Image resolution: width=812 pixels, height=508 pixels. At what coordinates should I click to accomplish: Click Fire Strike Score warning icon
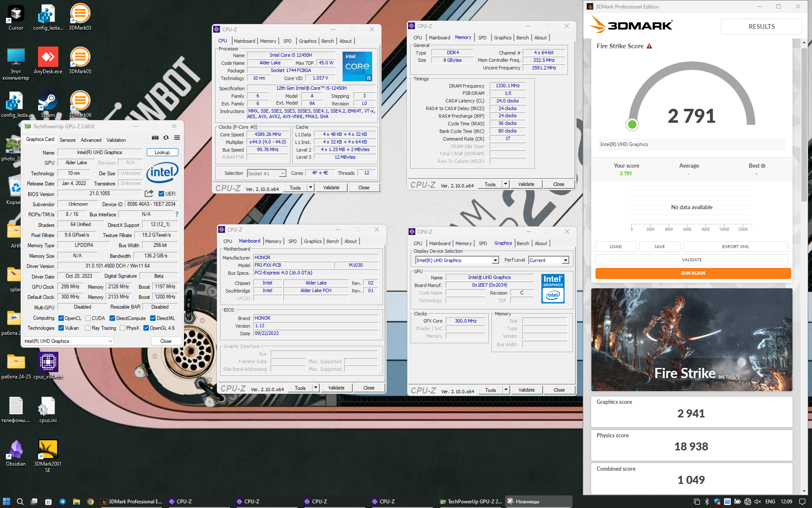pyautogui.click(x=649, y=46)
